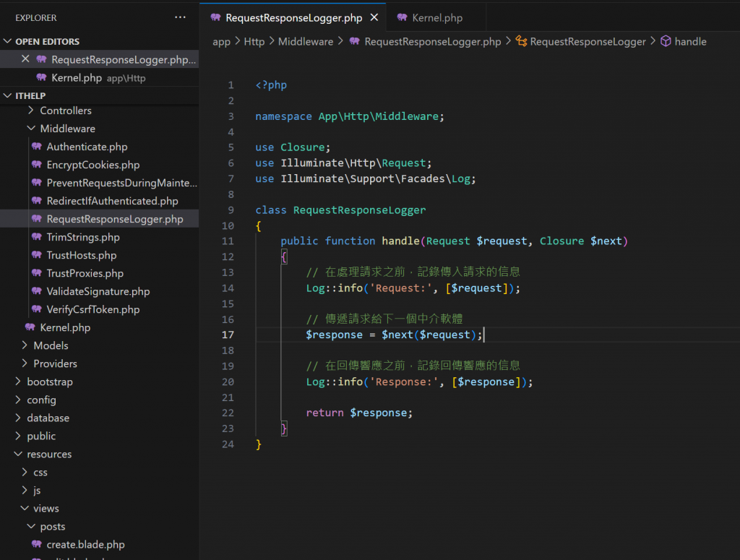Click the PHP icon beside TrustProxies.php
Image resolution: width=740 pixels, height=560 pixels.
[x=37, y=272]
